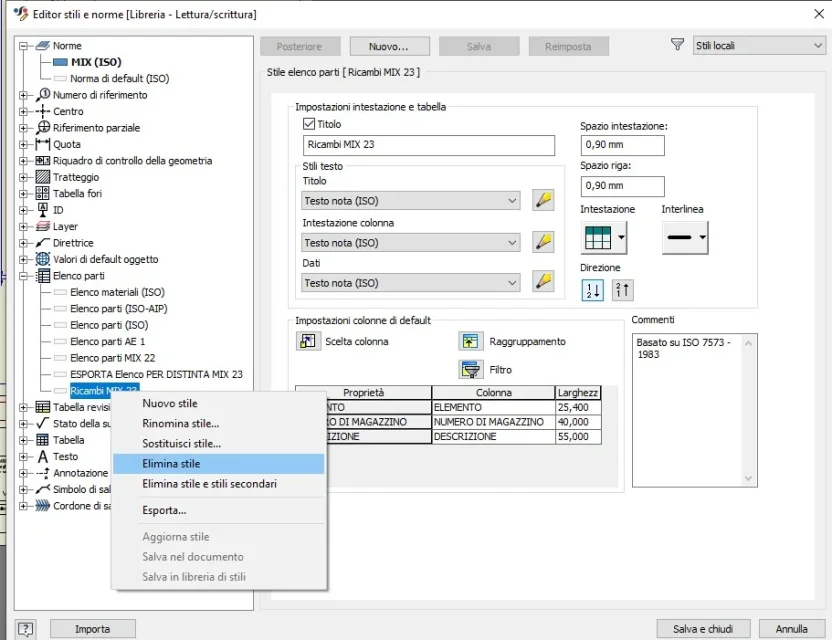Edit the Titolo text style pencil icon
Image resolution: width=832 pixels, height=640 pixels.
pyautogui.click(x=543, y=201)
